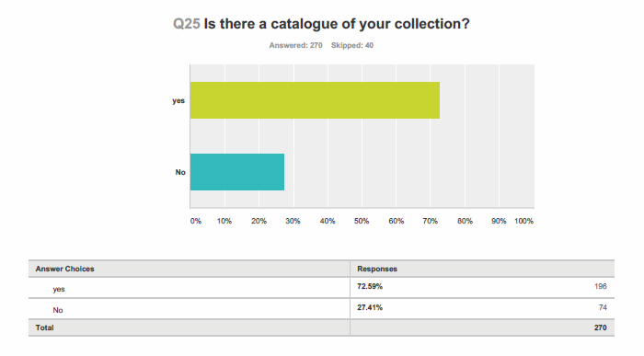Select the Q25 question title

pyautogui.click(x=321, y=24)
